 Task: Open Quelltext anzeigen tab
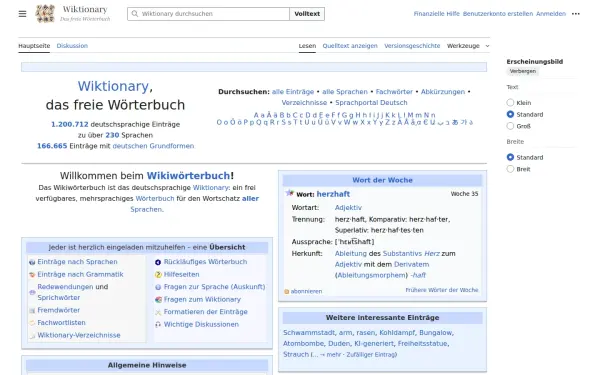tap(350, 46)
